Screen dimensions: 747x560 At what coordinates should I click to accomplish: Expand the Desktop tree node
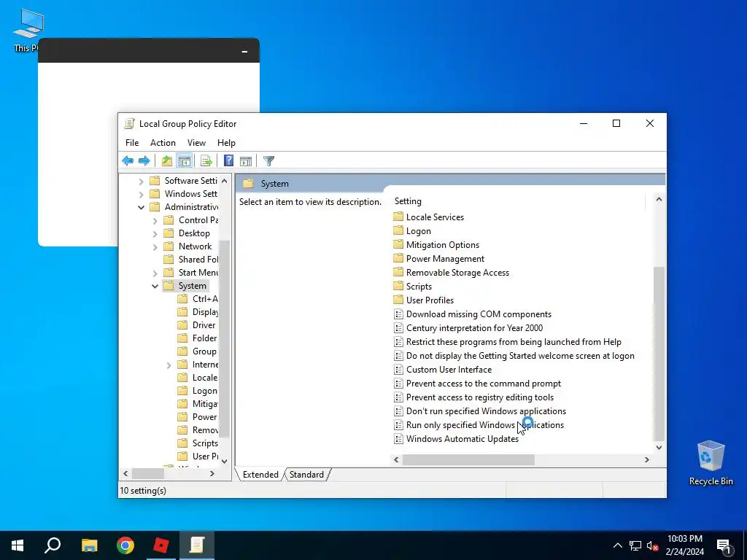point(155,234)
